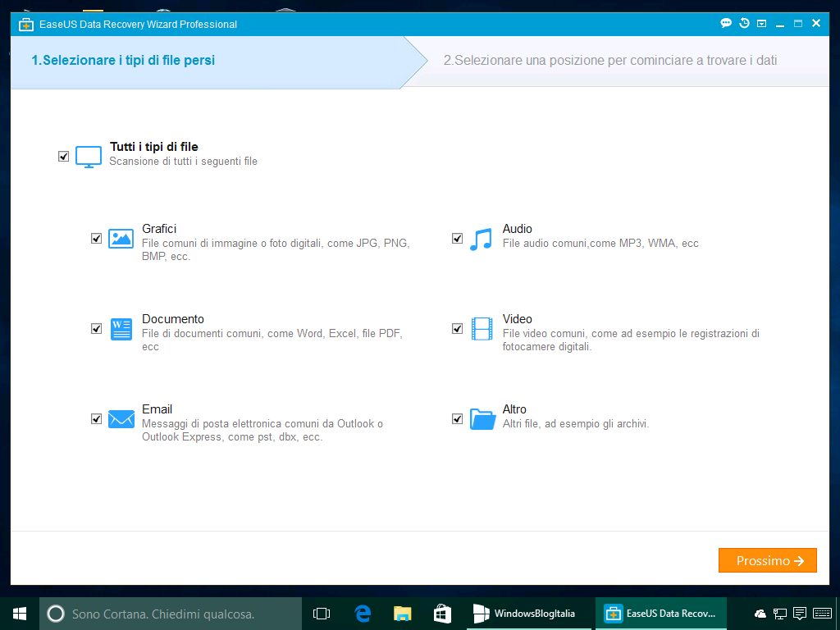Viewport: 840px width, 630px height.
Task: Click 'File audio comuni,come MP3, WMA, ecc' description
Action: coord(600,243)
